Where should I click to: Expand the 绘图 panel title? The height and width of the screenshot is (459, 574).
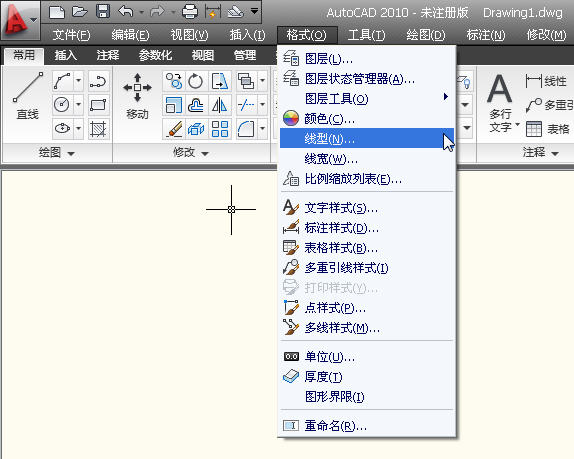[x=57, y=152]
